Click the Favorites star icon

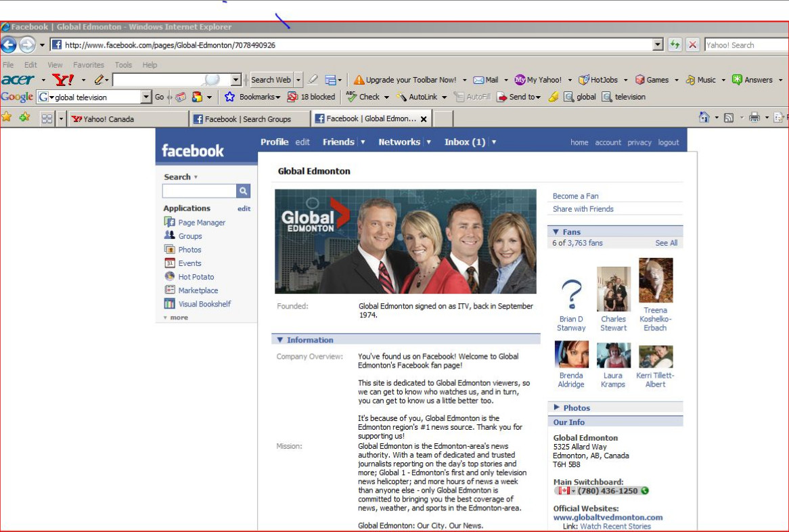click(x=7, y=118)
